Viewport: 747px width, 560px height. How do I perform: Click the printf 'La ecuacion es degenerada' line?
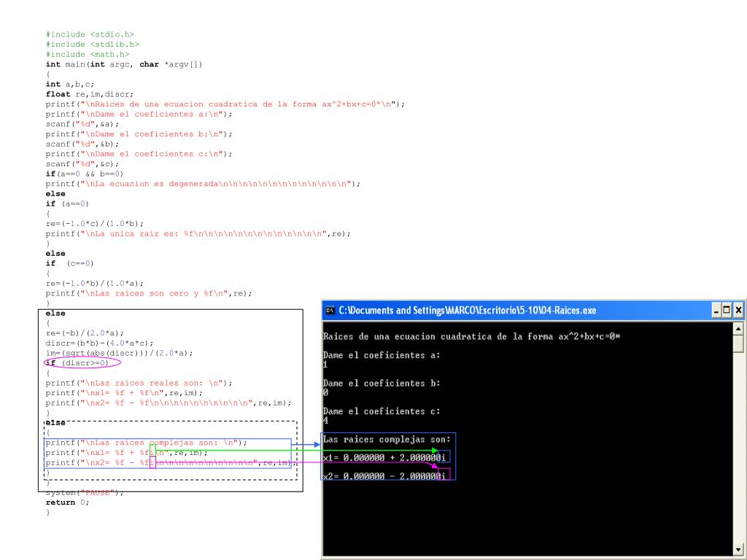point(203,184)
